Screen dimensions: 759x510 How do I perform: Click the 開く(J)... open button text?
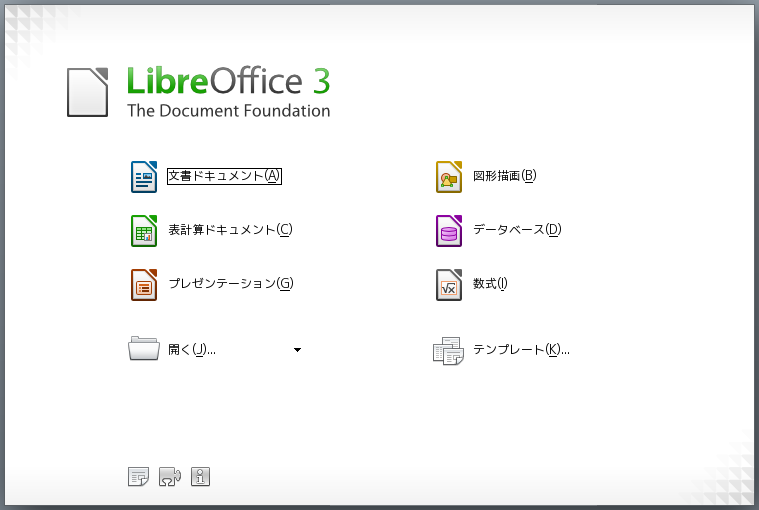pyautogui.click(x=192, y=350)
